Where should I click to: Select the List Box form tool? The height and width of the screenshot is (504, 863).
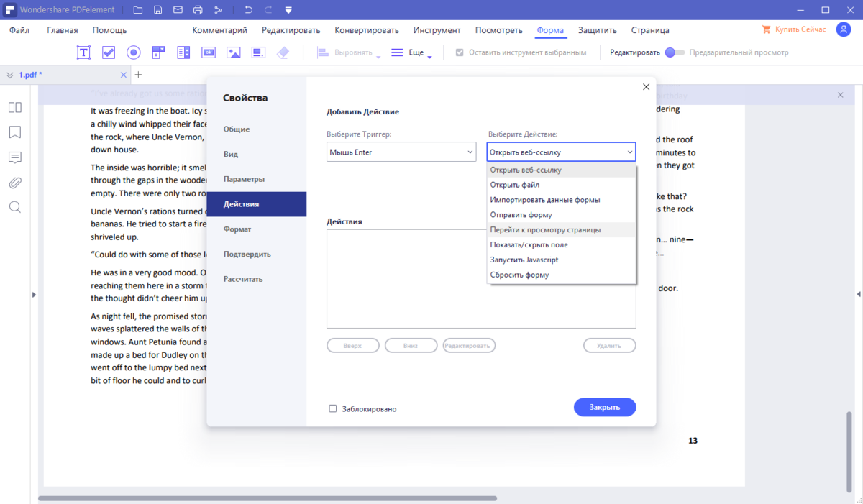(x=183, y=52)
